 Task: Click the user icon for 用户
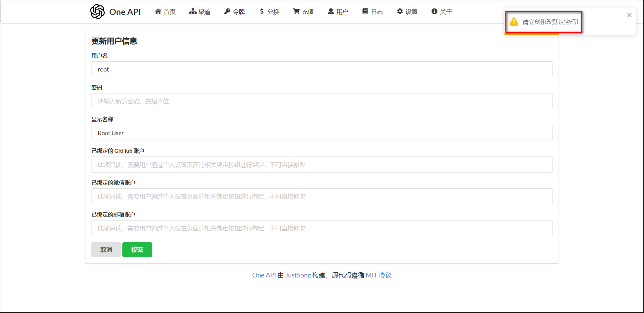coord(331,12)
